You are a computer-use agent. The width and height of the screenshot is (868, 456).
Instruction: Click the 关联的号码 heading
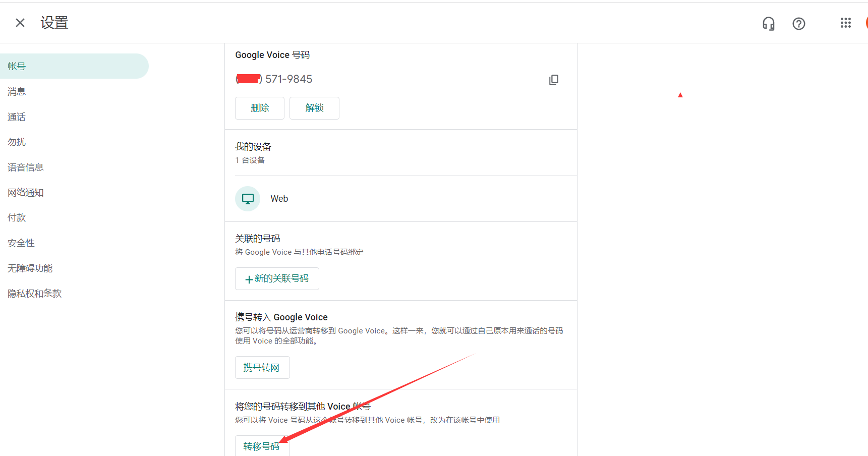click(x=258, y=238)
